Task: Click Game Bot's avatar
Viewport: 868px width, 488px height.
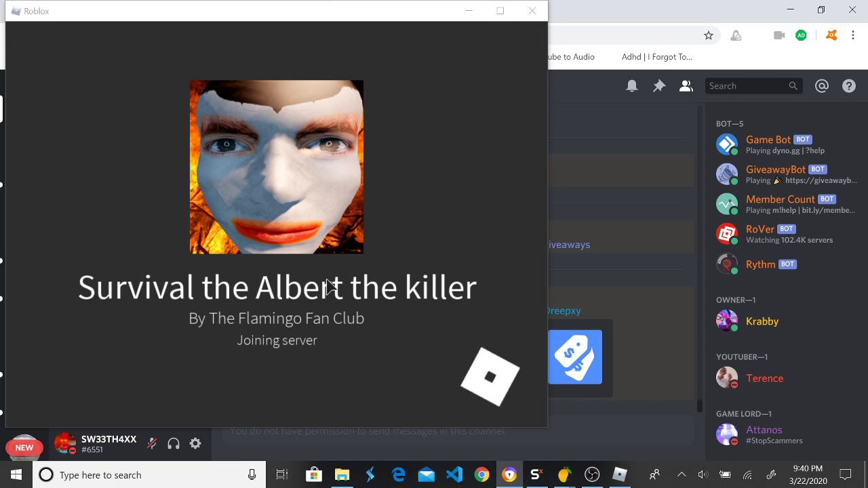Action: pyautogui.click(x=727, y=144)
